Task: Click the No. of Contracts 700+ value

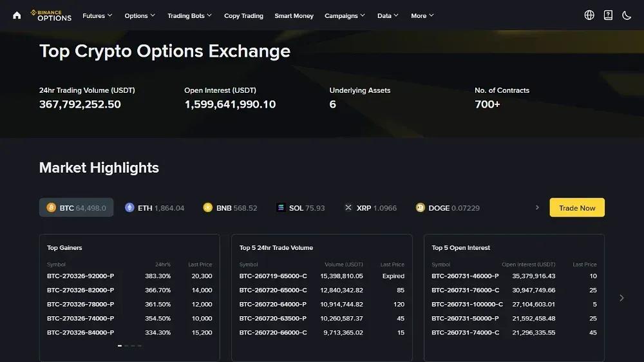Action: [488, 104]
